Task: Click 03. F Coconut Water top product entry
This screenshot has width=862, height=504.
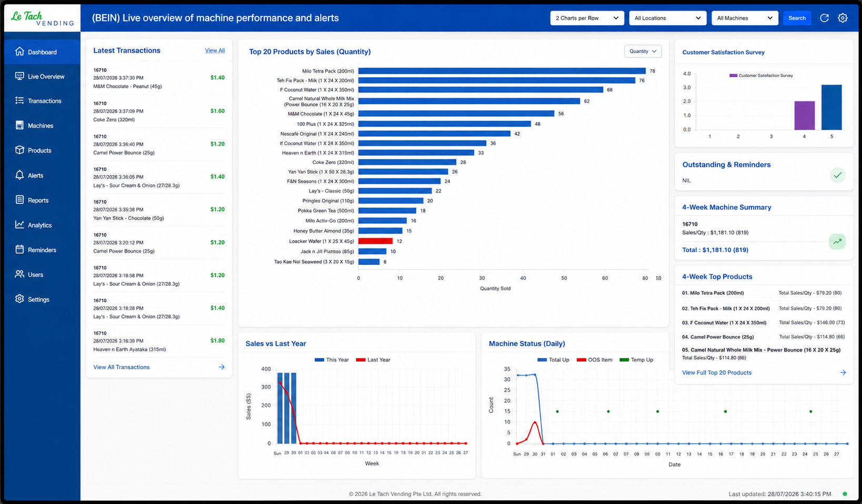Action: pyautogui.click(x=763, y=323)
